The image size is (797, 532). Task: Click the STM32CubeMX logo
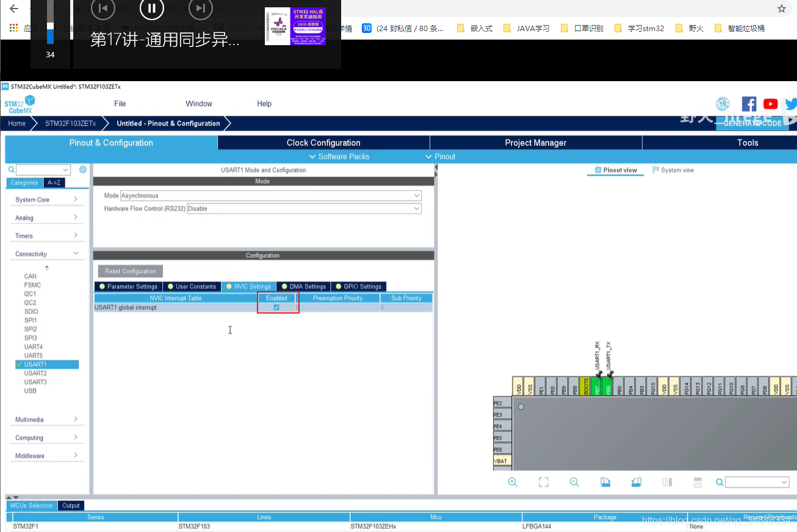20,104
